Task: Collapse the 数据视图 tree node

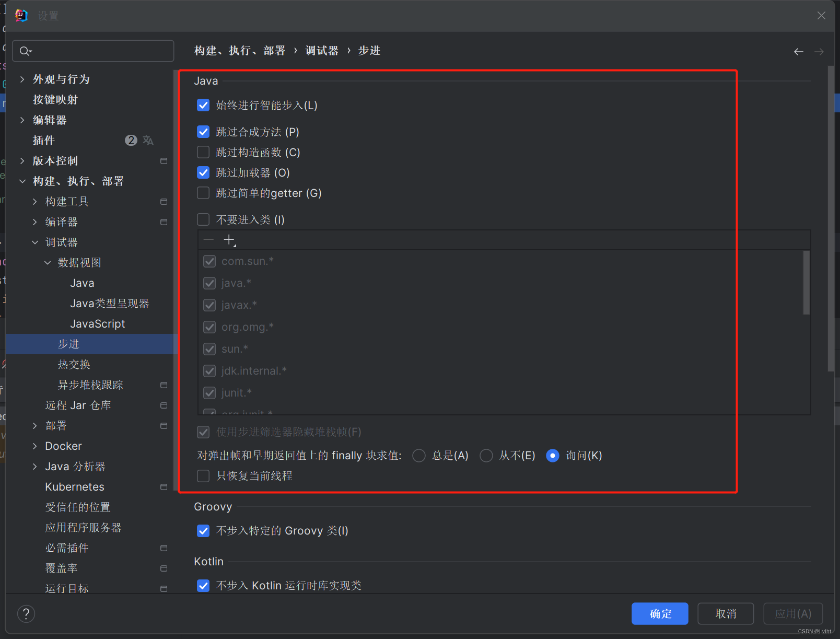Action: pyautogui.click(x=47, y=263)
